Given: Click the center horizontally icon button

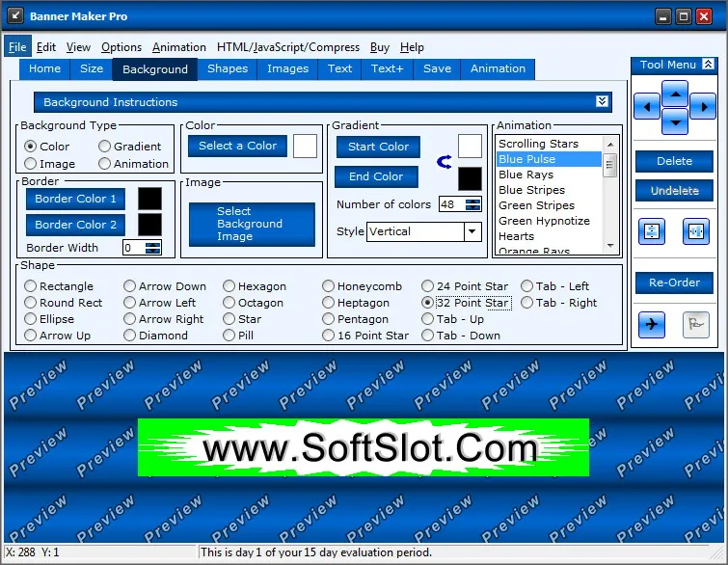Looking at the screenshot, I should tap(696, 231).
